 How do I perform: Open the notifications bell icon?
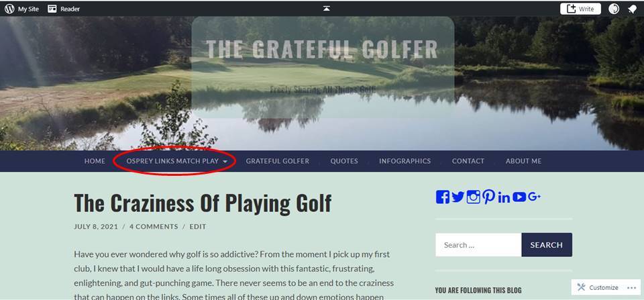click(632, 9)
